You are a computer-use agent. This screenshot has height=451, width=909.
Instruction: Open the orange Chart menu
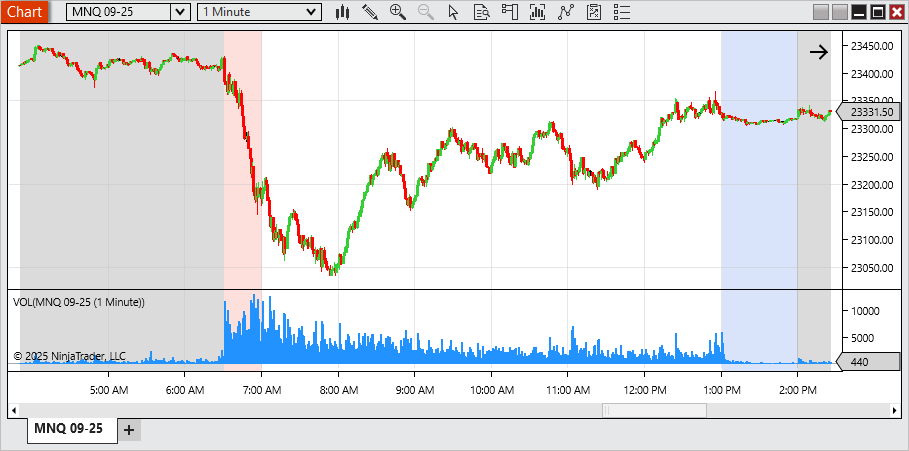pos(24,12)
